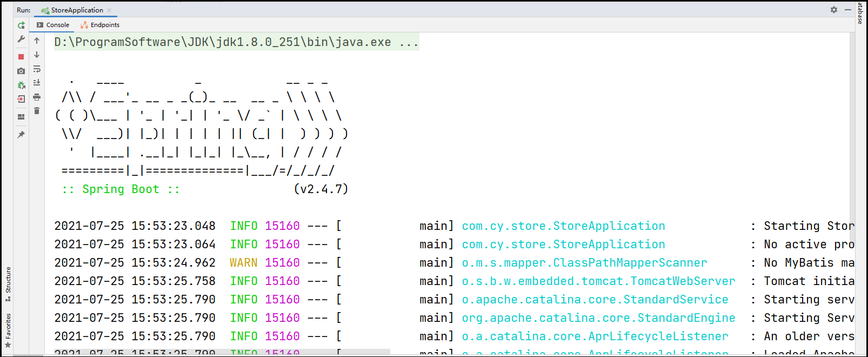The width and height of the screenshot is (868, 357).
Task: Rerun the StoreApplication with the green arrow
Action: (x=21, y=25)
